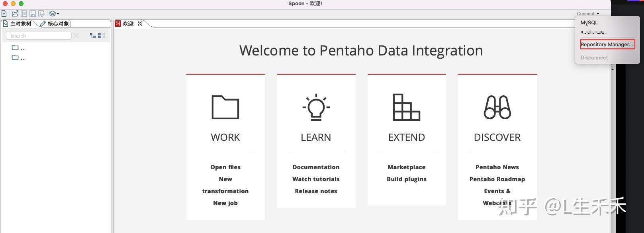Expand all tree nodes icon
The image size is (644, 233).
[93, 36]
